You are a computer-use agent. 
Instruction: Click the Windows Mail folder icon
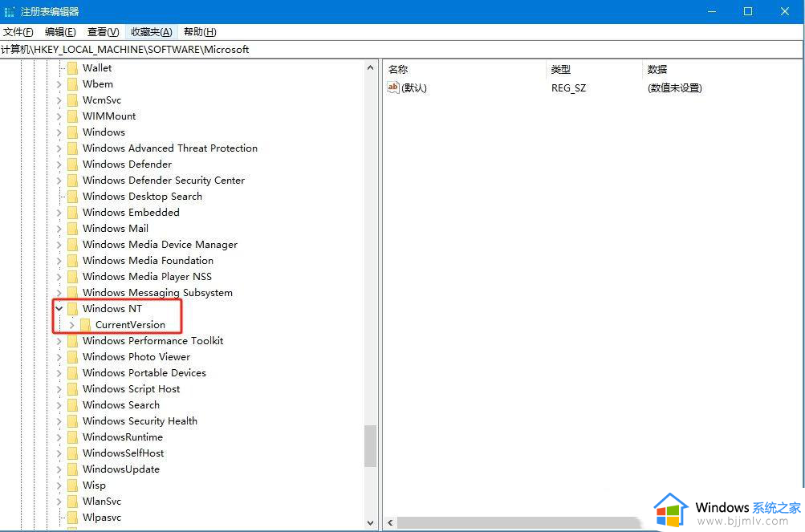72,228
